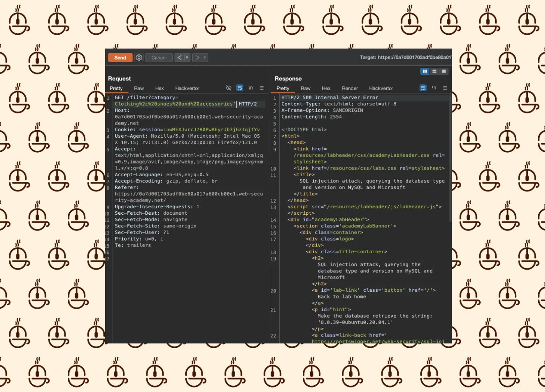Click the 'Request' panel heading
This screenshot has height=392, width=545.
[x=119, y=79]
